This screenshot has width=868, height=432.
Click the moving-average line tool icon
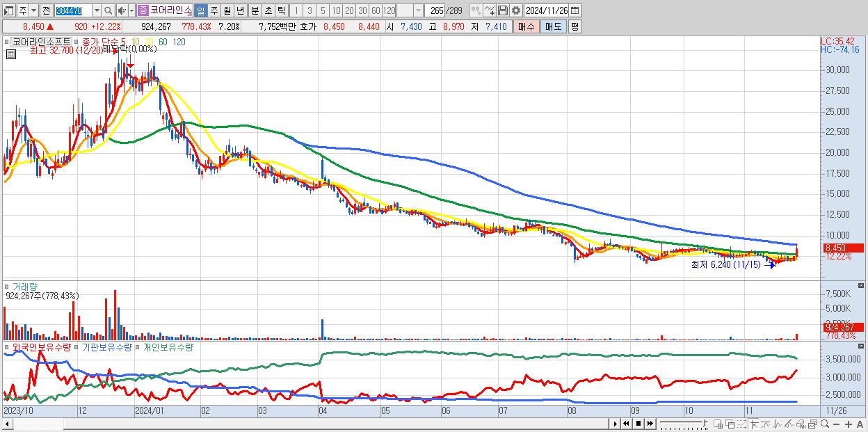(766, 424)
